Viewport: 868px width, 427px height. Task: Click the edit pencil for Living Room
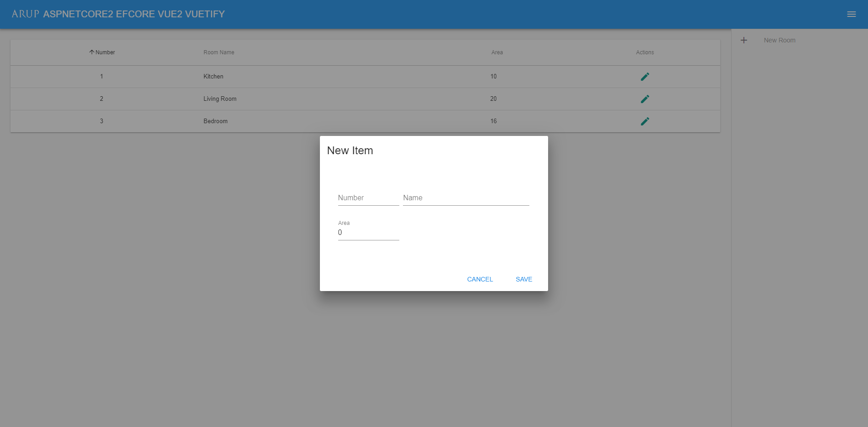(x=645, y=99)
